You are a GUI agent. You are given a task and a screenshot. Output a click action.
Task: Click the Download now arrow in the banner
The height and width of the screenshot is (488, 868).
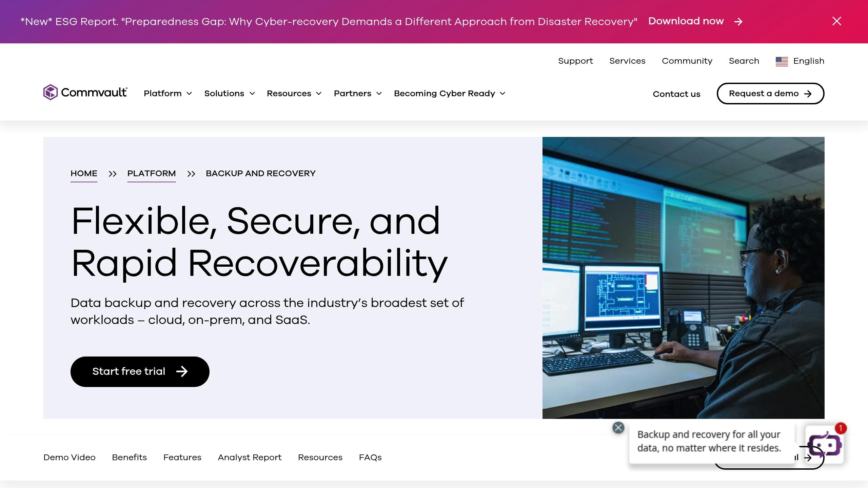tap(739, 22)
